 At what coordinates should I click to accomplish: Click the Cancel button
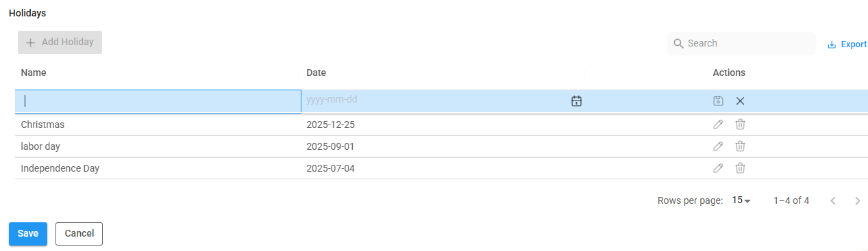coord(79,233)
